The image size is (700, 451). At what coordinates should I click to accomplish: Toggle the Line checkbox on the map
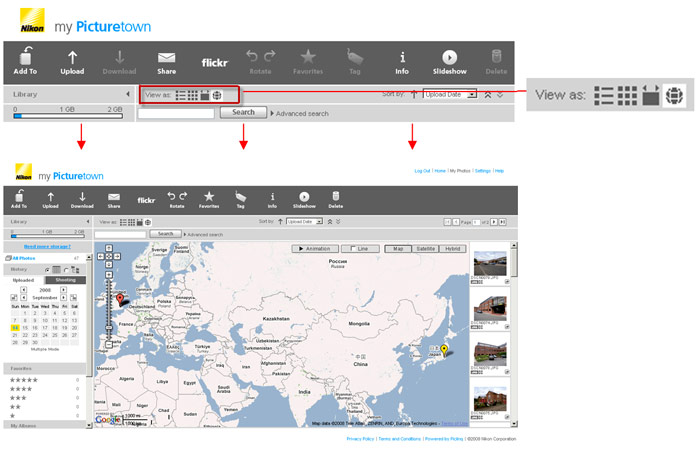click(353, 249)
